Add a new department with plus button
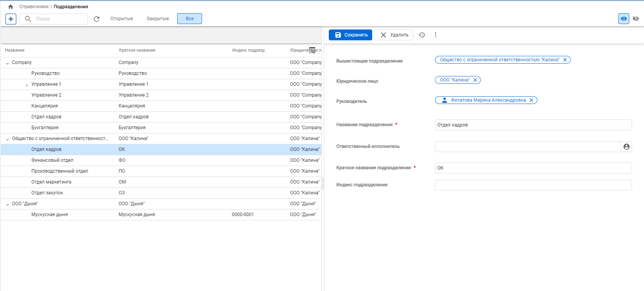This screenshot has width=644, height=291. click(x=11, y=19)
